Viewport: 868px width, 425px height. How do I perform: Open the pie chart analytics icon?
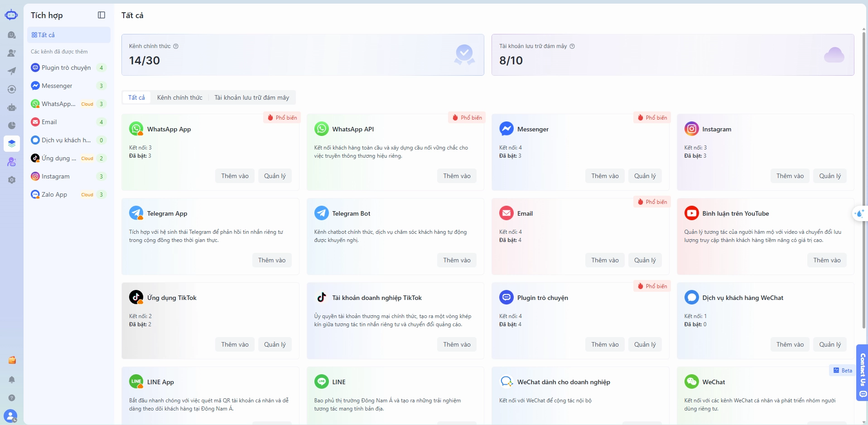(x=12, y=126)
